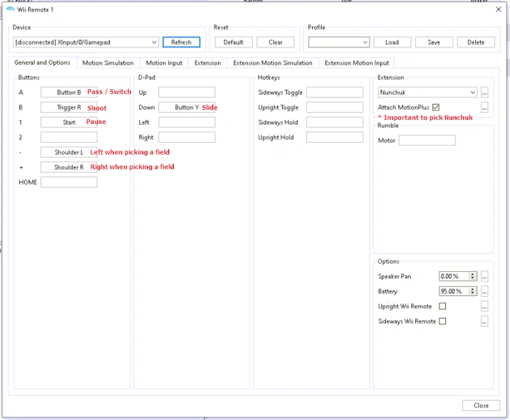The width and height of the screenshot is (510, 420).
Task: Click the A button mapping field
Action: click(x=69, y=93)
